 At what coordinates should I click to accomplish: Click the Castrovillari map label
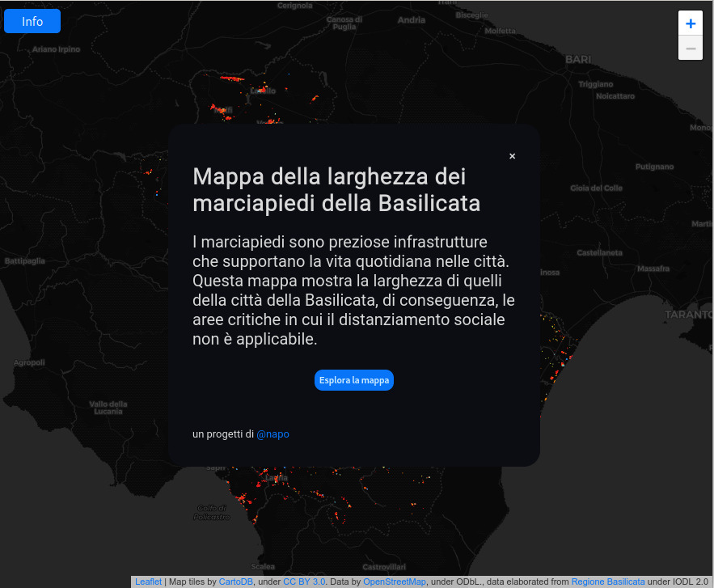point(384,567)
